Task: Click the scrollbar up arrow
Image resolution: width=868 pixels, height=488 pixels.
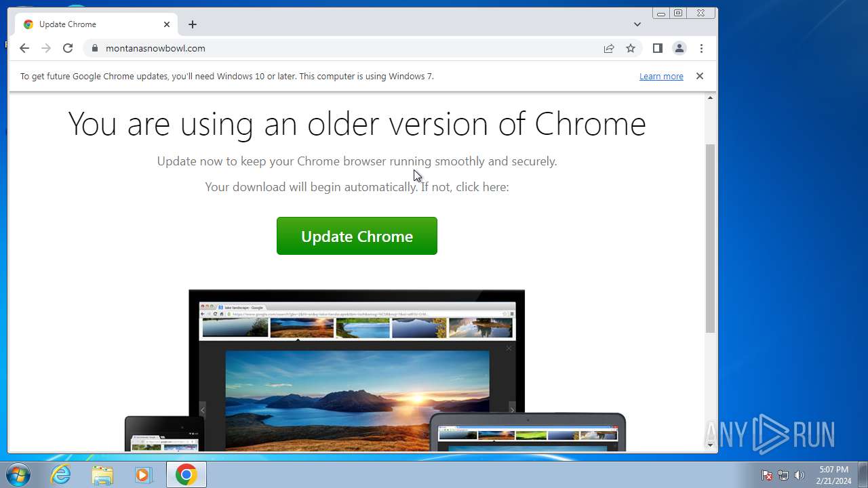Action: tap(710, 98)
